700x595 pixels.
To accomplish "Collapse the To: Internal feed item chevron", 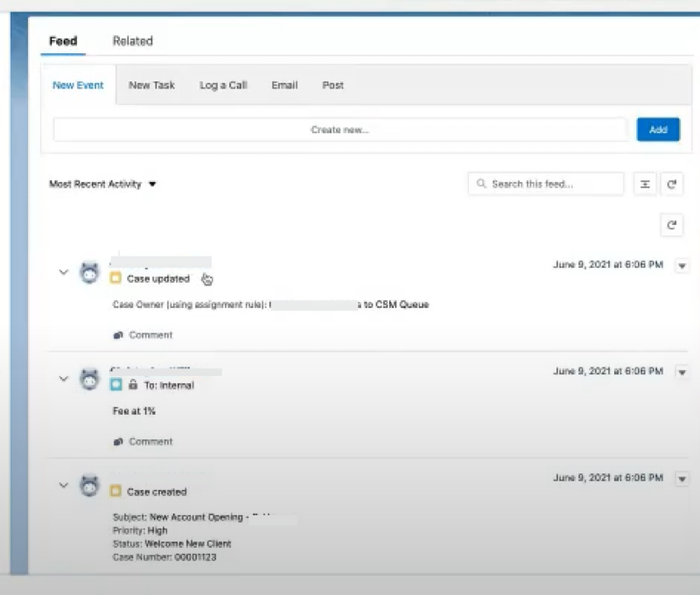I will pyautogui.click(x=63, y=379).
